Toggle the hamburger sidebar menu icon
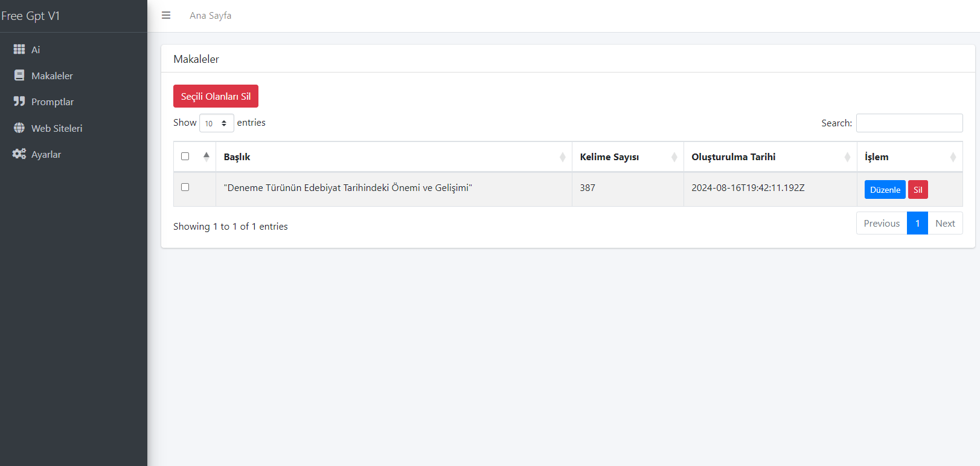This screenshot has height=466, width=980. 166,15
